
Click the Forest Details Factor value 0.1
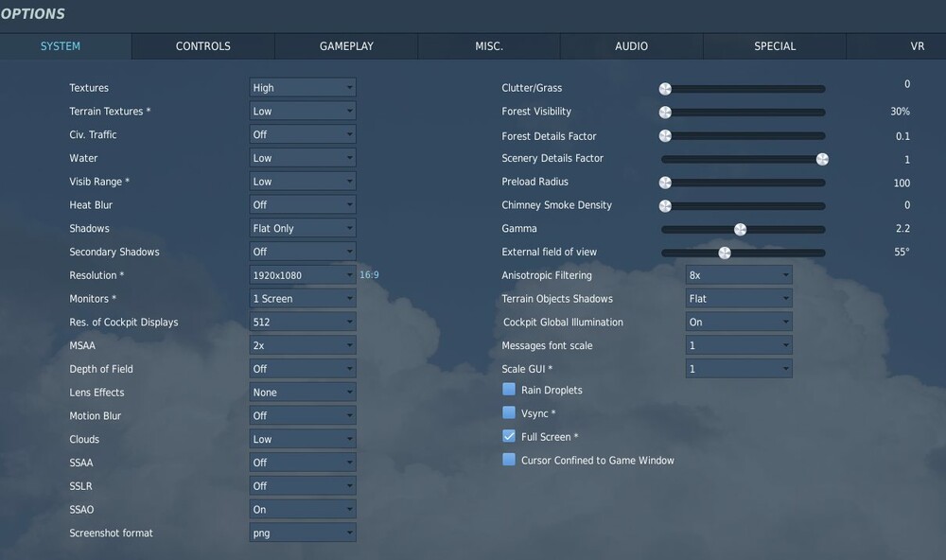[x=902, y=136]
